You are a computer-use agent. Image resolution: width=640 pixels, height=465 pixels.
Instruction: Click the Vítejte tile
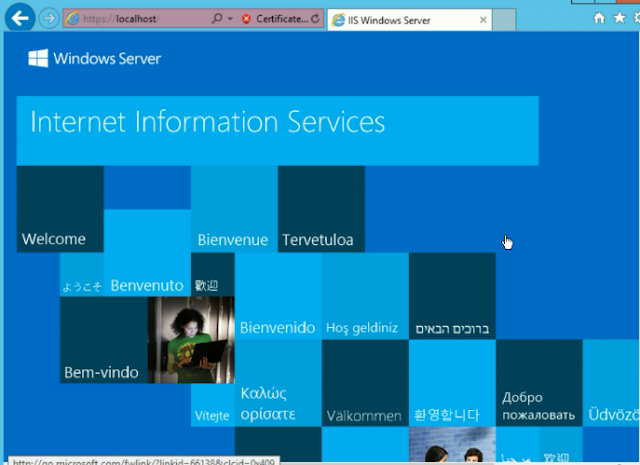click(213, 405)
